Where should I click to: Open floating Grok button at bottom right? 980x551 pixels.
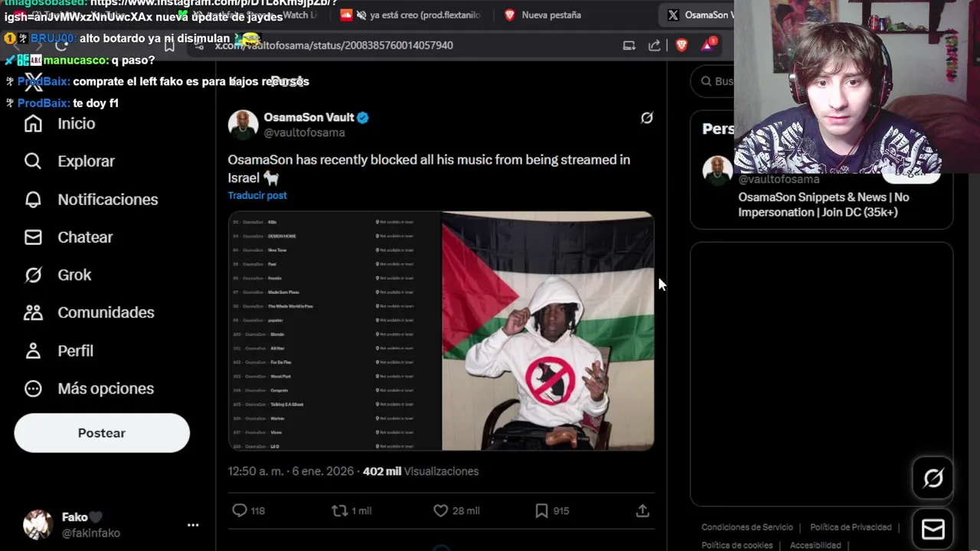933,479
